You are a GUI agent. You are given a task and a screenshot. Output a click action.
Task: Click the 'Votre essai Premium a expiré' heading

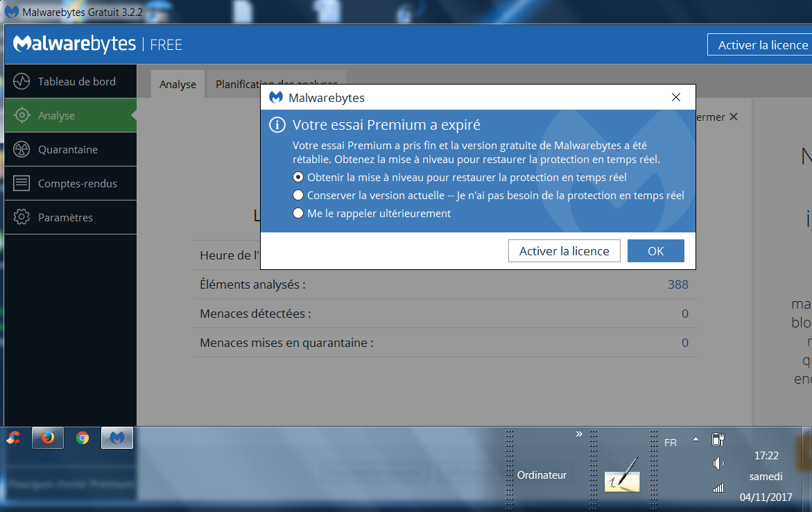tap(386, 125)
